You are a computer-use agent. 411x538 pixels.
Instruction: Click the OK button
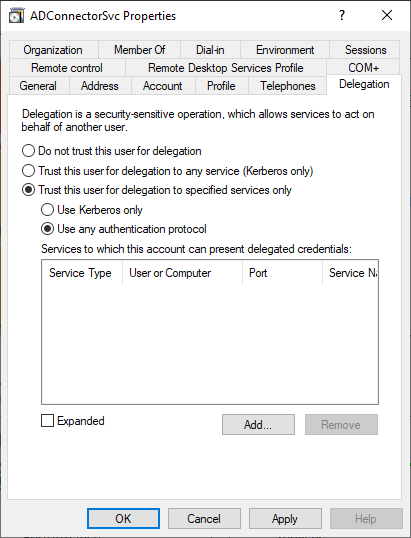coord(123,518)
